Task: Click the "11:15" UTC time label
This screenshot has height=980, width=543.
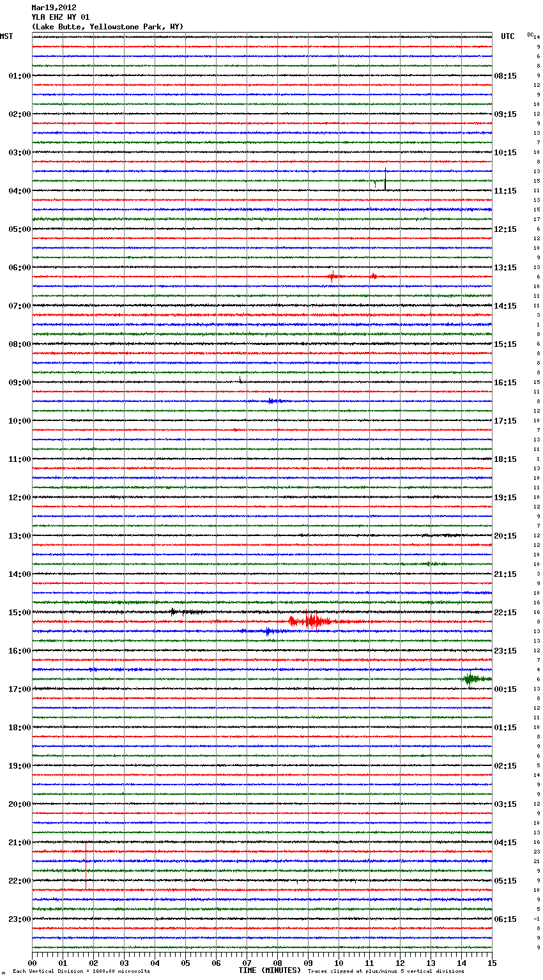Action: pyautogui.click(x=505, y=191)
